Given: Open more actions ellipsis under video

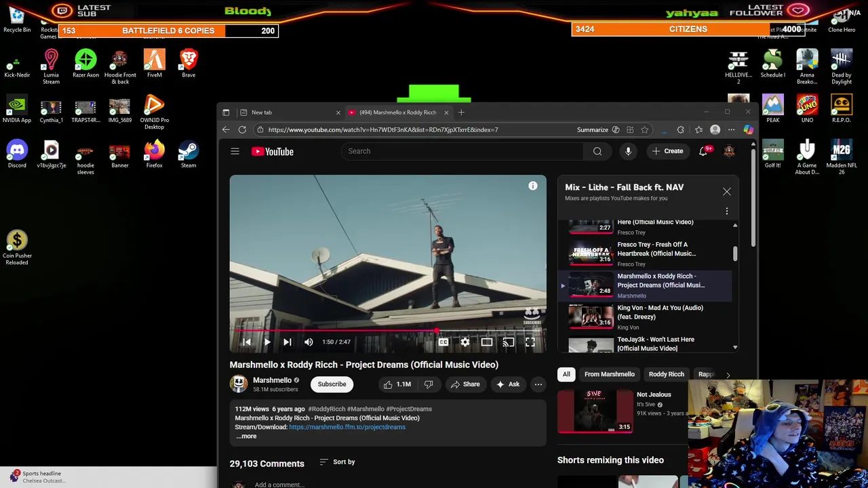Looking at the screenshot, I should [x=538, y=384].
